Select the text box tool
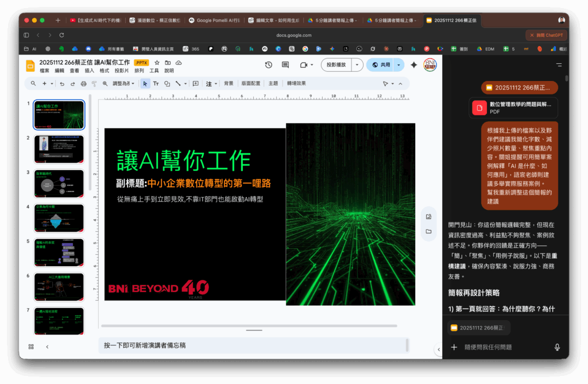The image size is (588, 384). click(156, 83)
